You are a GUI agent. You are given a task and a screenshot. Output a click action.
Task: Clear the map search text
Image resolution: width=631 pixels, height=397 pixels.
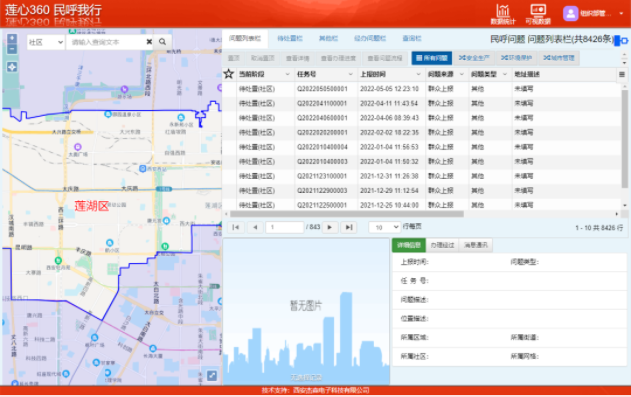pos(149,42)
